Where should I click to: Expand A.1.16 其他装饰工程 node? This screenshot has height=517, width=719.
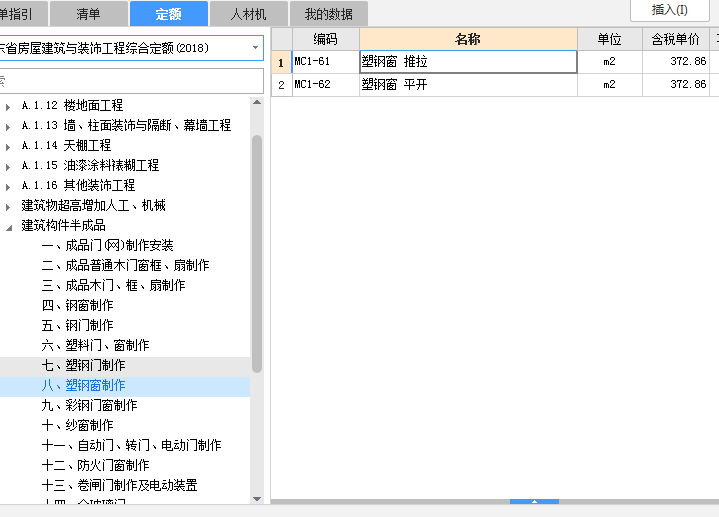(7, 187)
